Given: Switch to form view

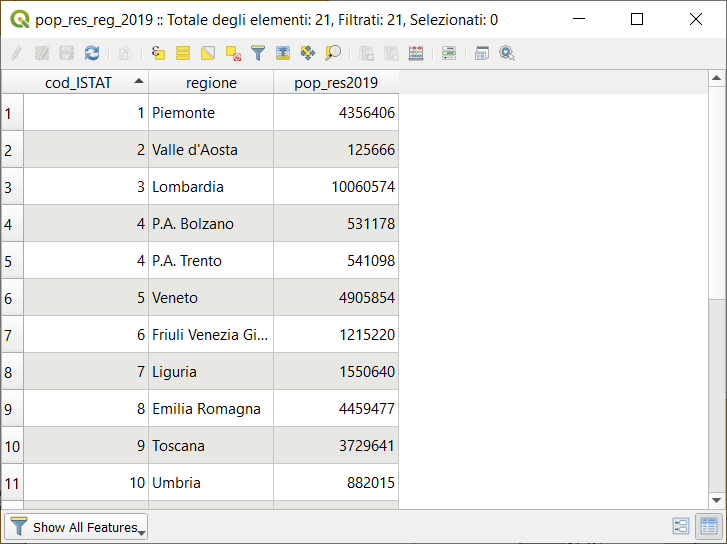Looking at the screenshot, I should point(681,526).
